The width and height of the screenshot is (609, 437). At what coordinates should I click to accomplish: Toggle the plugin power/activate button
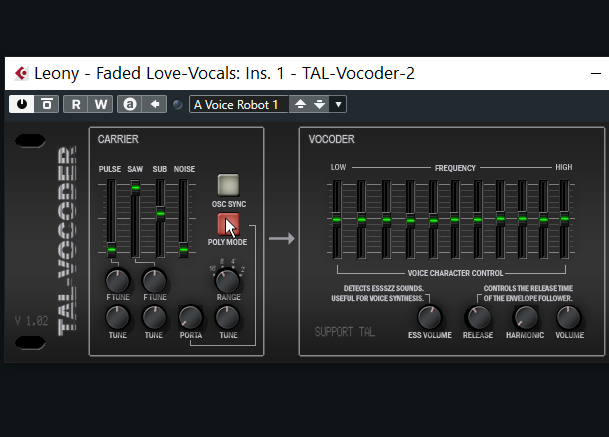(x=22, y=104)
